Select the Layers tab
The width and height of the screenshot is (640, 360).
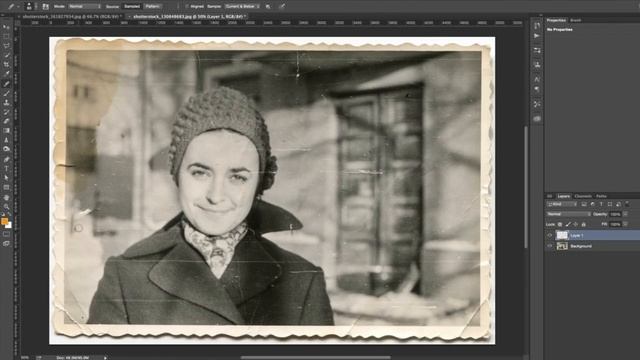tap(564, 196)
